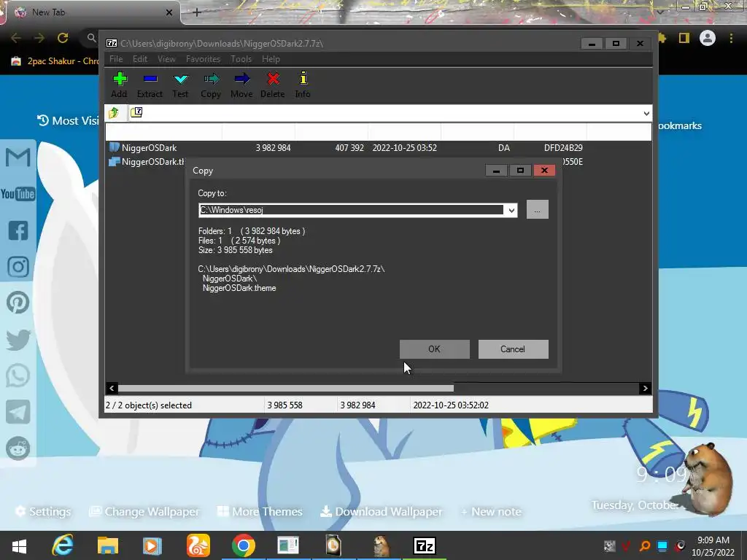747x560 pixels.
Task: Reload the page in Chrome
Action: [63, 38]
